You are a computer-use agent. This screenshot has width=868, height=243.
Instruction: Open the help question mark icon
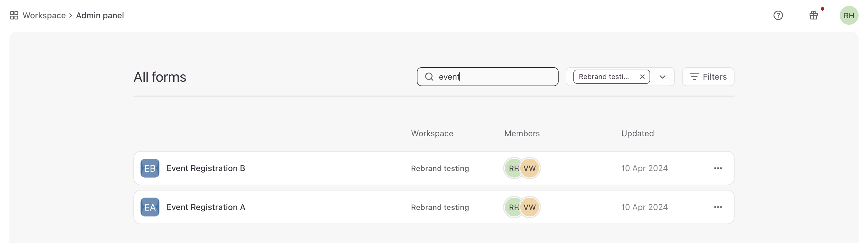[x=778, y=15]
